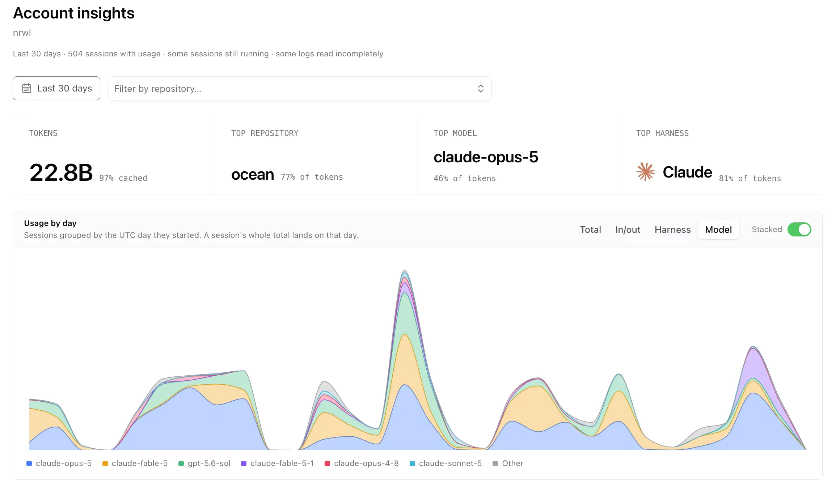The image size is (836, 504).
Task: Expand repository filter using up-down chevron
Action: [481, 89]
